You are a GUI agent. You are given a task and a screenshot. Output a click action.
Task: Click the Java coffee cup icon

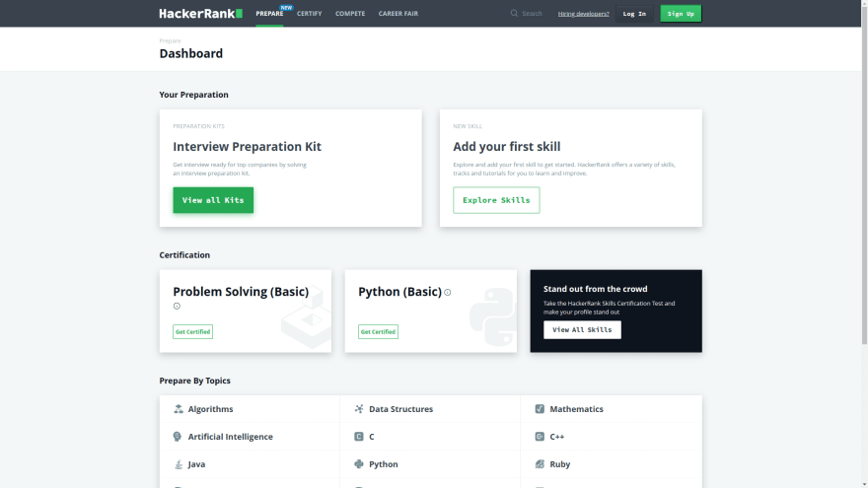point(179,464)
